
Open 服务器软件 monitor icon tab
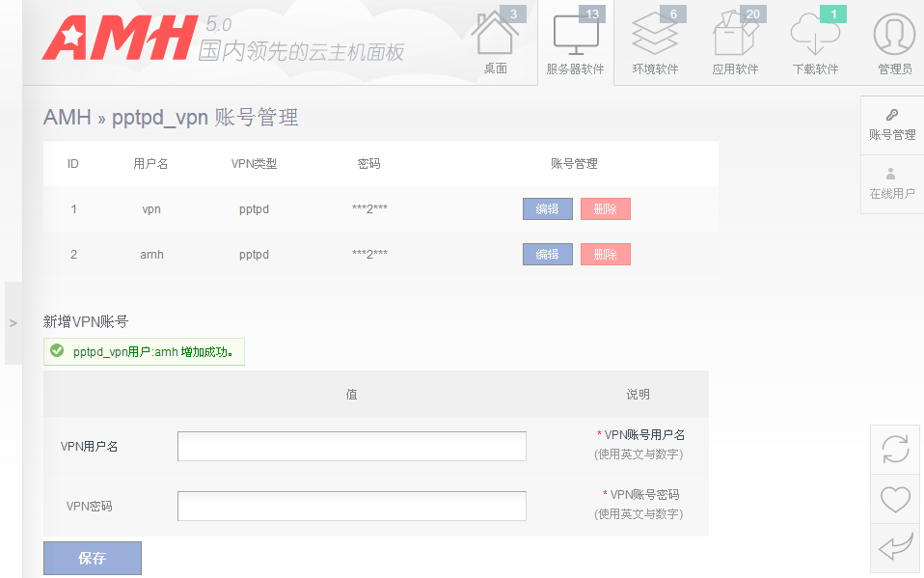(x=575, y=41)
